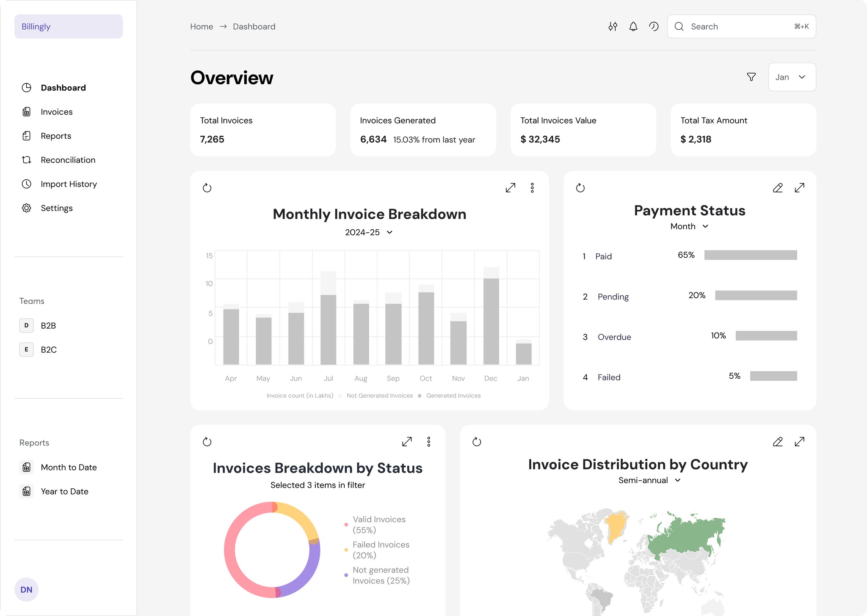Open the filter sliders icon in the top bar
The height and width of the screenshot is (616, 867).
point(613,26)
